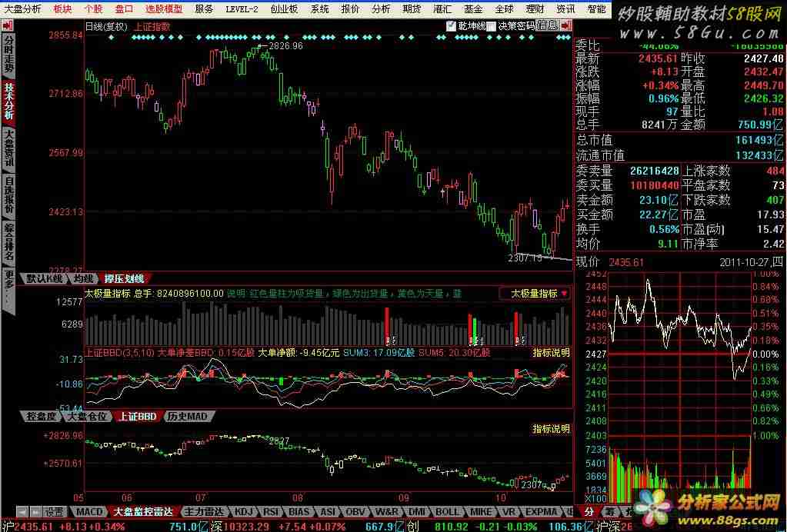The image size is (787, 532).
Task: Open the LEVEL-2 menu
Action: (242, 9)
